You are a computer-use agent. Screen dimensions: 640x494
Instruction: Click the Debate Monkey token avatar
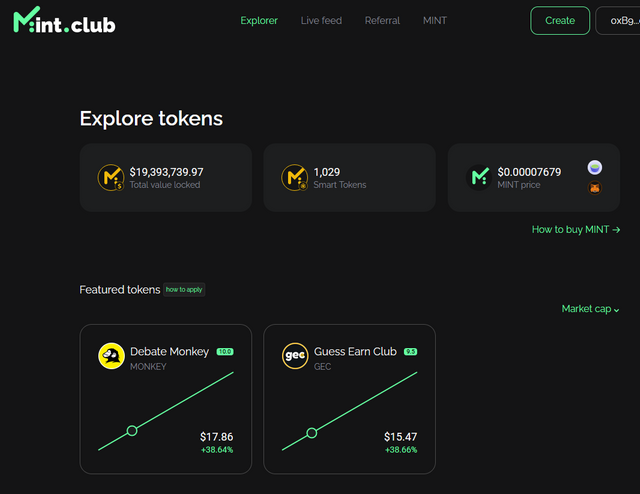(111, 356)
